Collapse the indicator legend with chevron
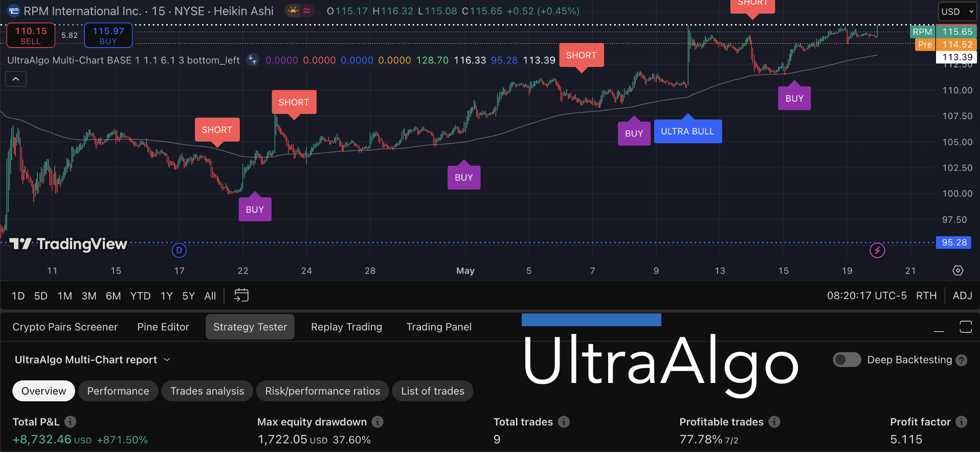This screenshot has height=453, width=980. [16, 79]
